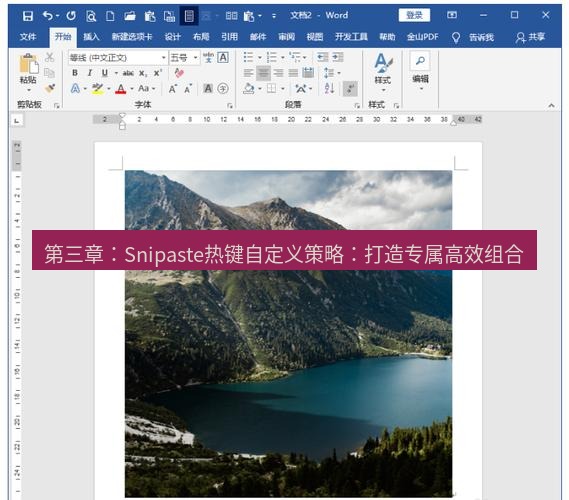Expand the Paste options arrow

pyautogui.click(x=29, y=89)
